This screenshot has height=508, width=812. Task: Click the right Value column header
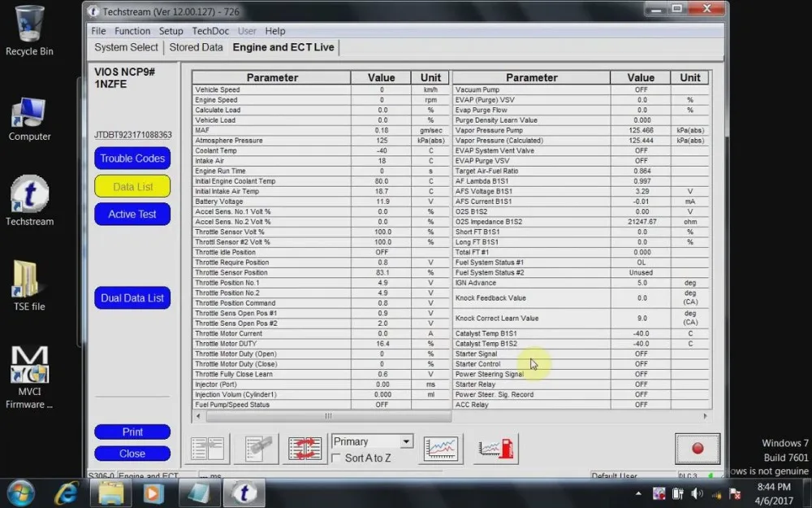tap(641, 78)
